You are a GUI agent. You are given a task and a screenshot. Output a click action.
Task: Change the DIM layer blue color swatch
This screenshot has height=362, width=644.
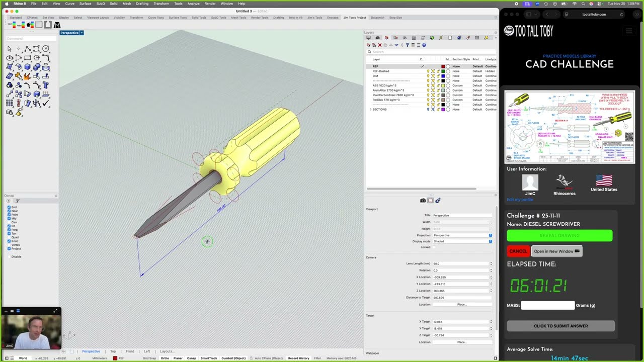pos(443,76)
